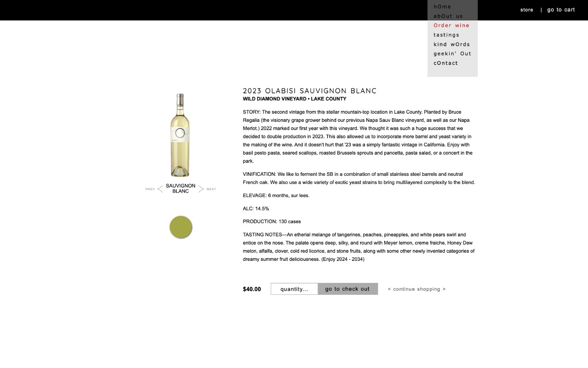
Task: Open the cOntact menu item
Action: 446,63
